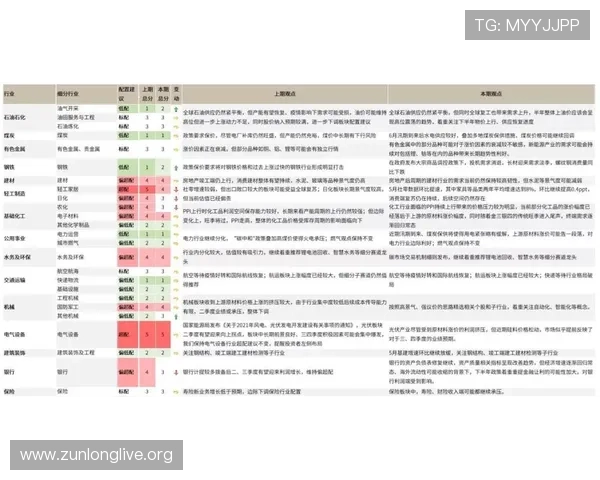Select the 配置建议 column header

pos(127,94)
